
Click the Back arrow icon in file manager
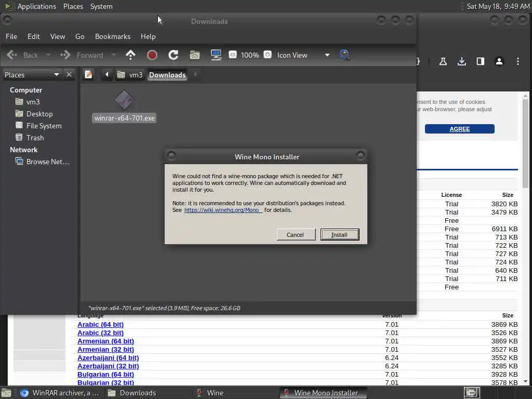point(11,55)
